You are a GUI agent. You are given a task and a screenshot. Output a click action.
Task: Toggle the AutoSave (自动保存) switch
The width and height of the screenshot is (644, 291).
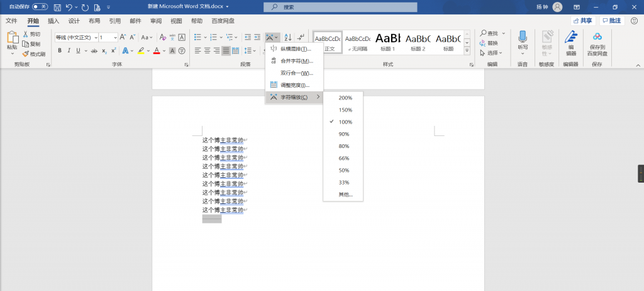[x=40, y=7]
